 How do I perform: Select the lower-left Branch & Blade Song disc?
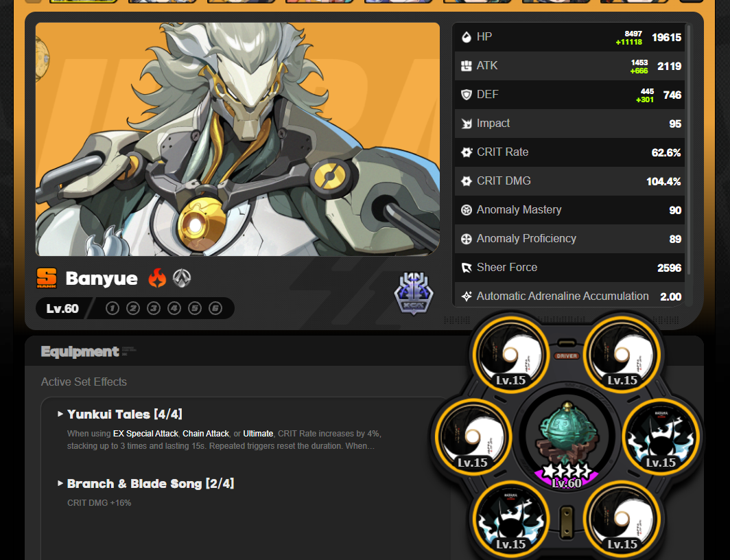point(510,519)
